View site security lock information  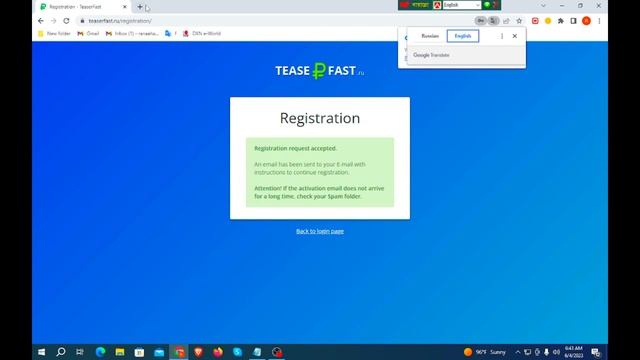(82, 21)
